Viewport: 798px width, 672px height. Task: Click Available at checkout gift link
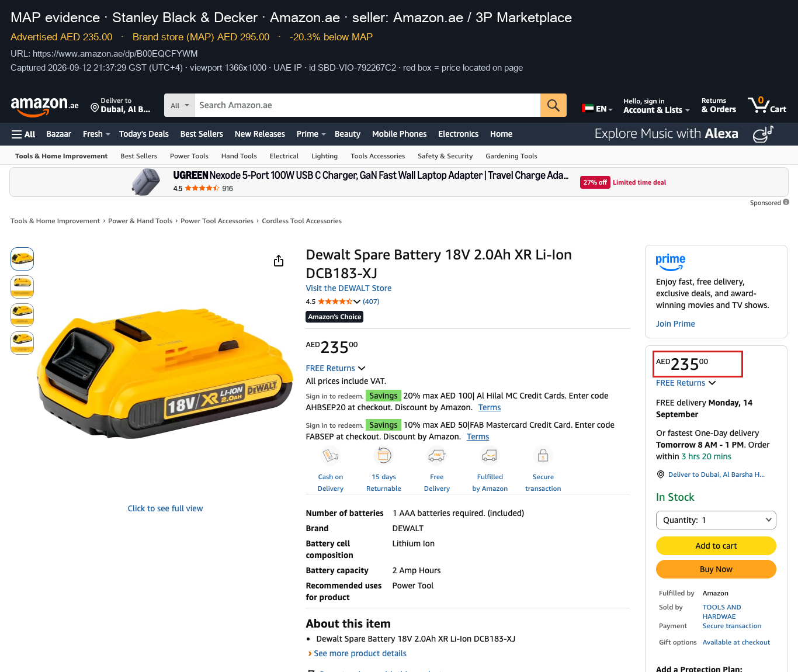[736, 642]
